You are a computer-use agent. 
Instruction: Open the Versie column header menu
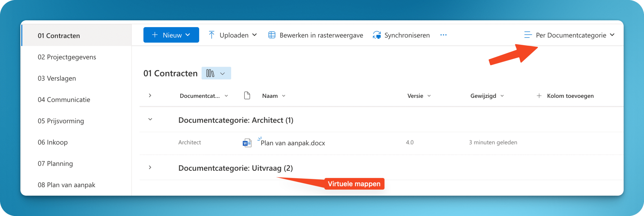(x=419, y=96)
